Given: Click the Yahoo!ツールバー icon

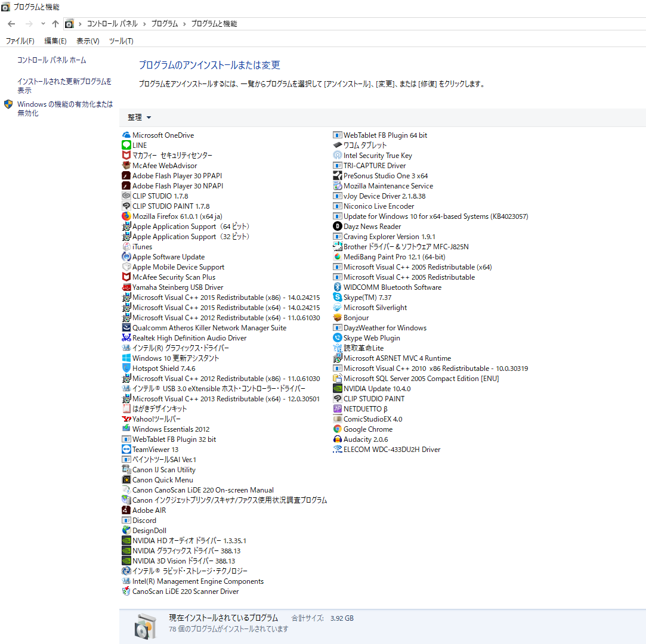Looking at the screenshot, I should pyautogui.click(x=126, y=419).
